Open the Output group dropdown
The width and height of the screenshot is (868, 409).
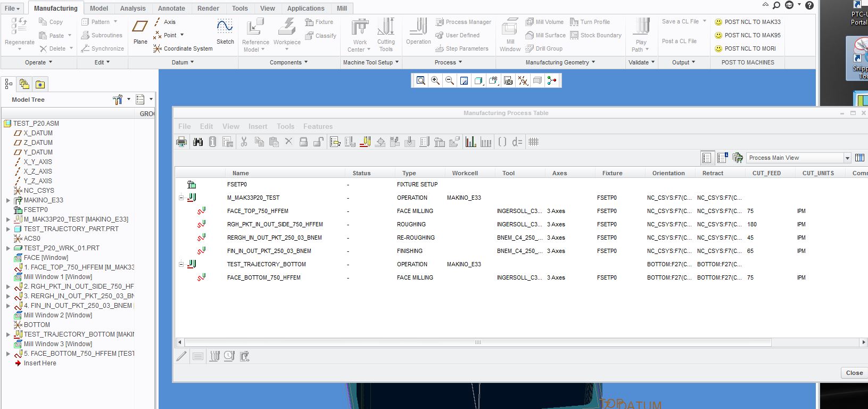click(683, 62)
